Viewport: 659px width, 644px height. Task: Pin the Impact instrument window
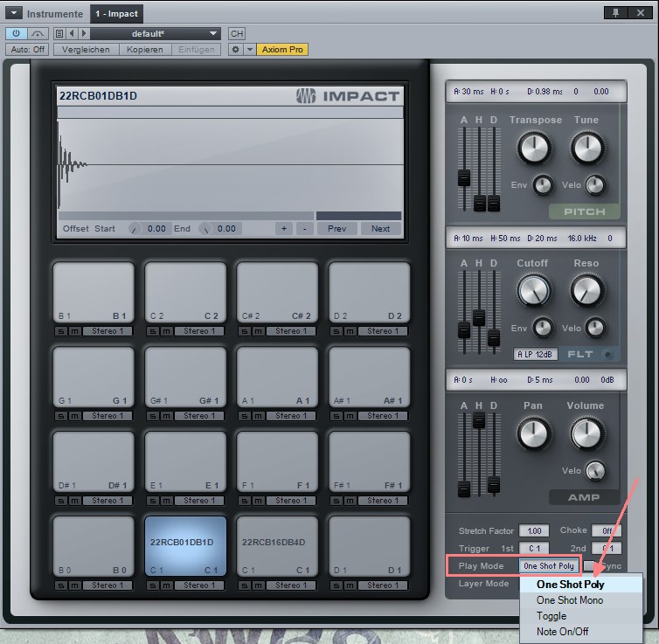point(615,13)
